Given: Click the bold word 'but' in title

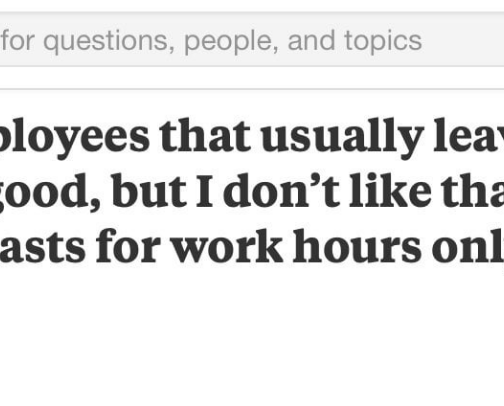Looking at the screenshot, I should [x=149, y=191].
